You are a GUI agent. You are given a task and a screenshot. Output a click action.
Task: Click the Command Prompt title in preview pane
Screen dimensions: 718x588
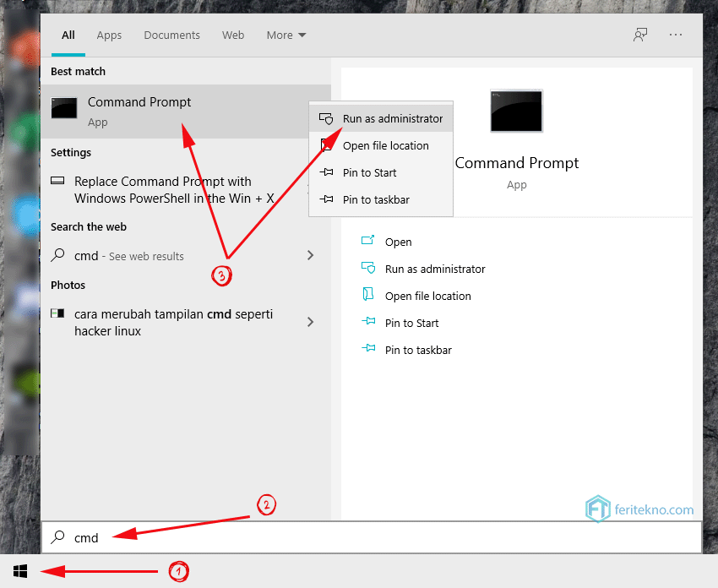pos(516,163)
